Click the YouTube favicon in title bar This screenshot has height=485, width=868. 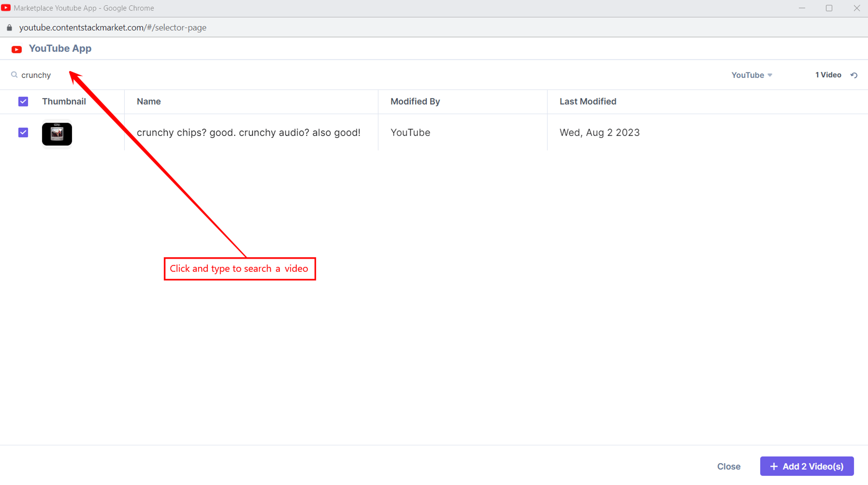pos(6,7)
